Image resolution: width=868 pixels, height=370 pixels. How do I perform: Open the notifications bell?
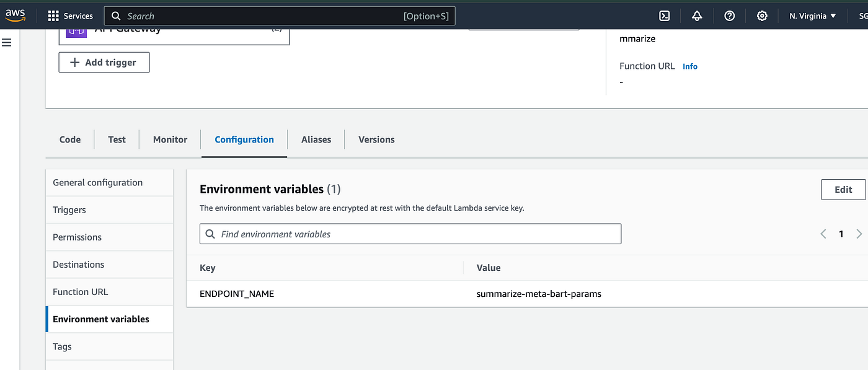[x=697, y=16]
